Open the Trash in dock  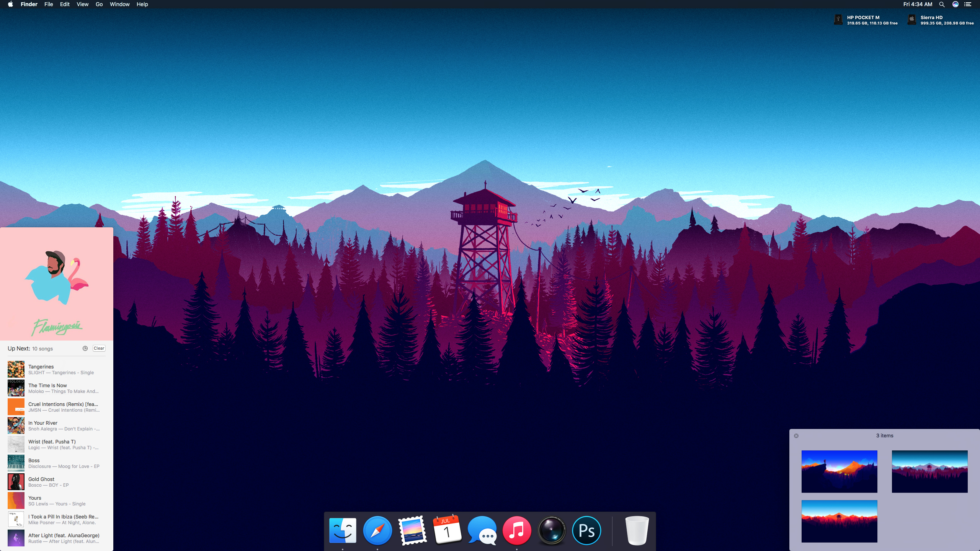[637, 530]
